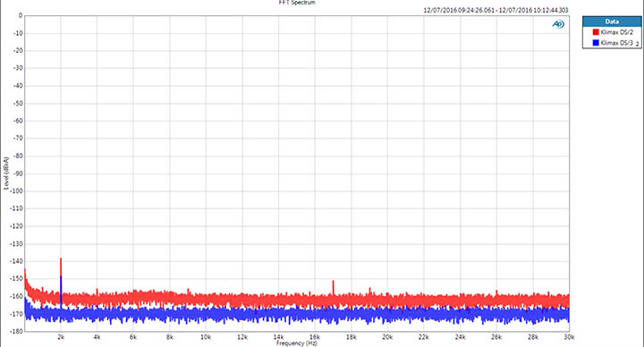Click the Level (dBrA) vertical axis title
This screenshot has height=347, width=644.
tap(5, 173)
